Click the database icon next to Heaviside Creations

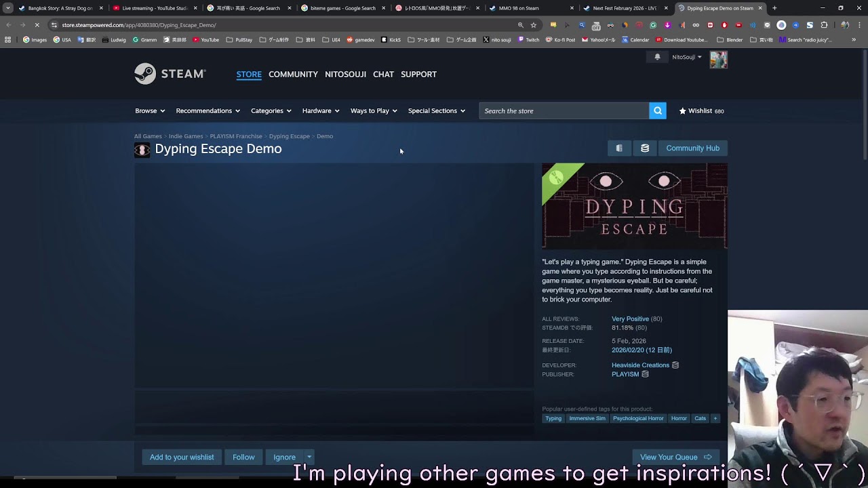(675, 365)
